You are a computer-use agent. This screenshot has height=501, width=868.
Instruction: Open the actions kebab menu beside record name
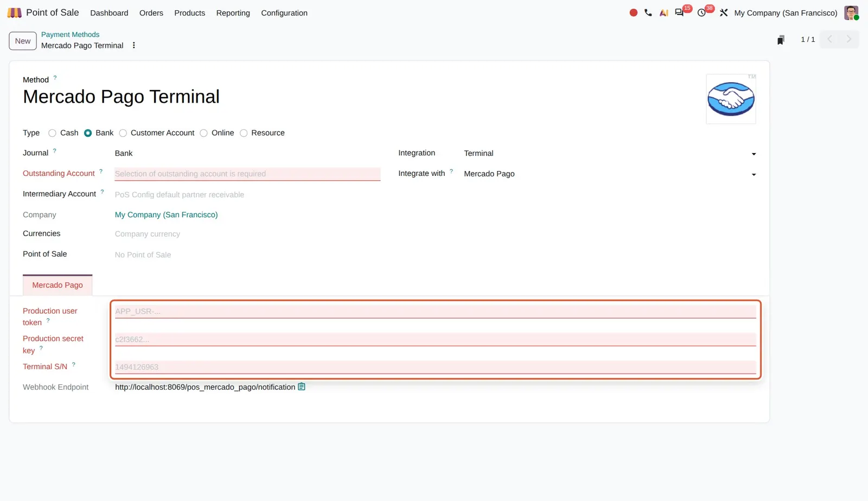(133, 46)
